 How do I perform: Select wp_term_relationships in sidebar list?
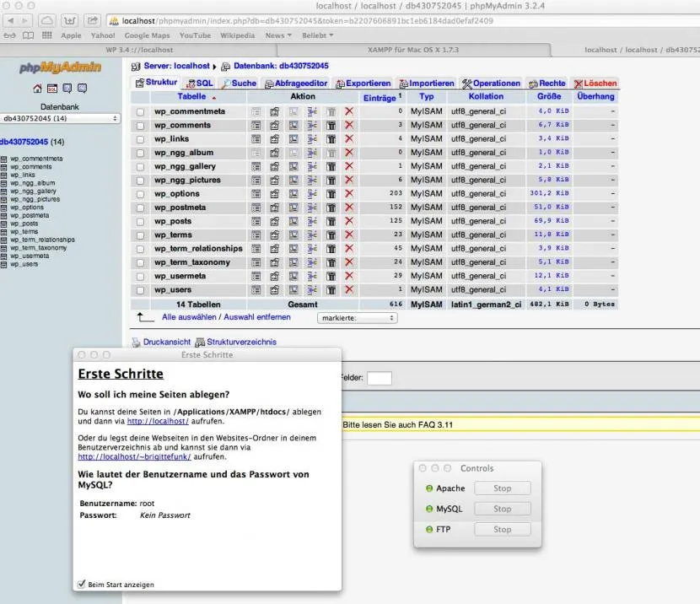(x=42, y=240)
